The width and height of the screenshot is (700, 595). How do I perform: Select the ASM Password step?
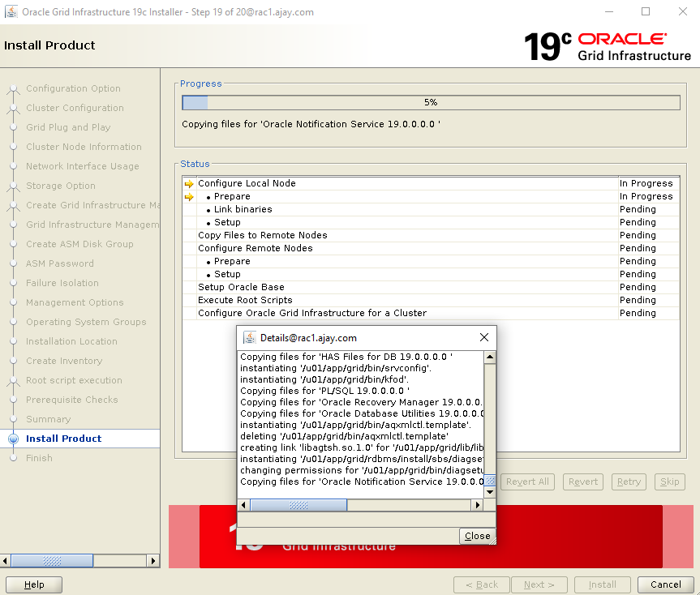click(x=60, y=263)
